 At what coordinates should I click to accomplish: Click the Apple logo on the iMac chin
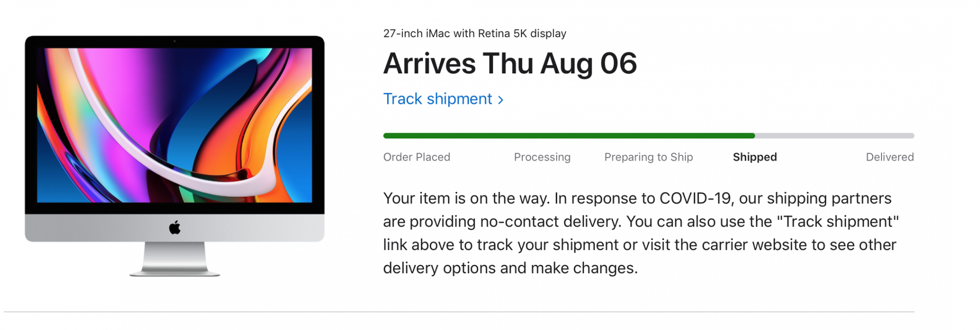pyautogui.click(x=174, y=228)
